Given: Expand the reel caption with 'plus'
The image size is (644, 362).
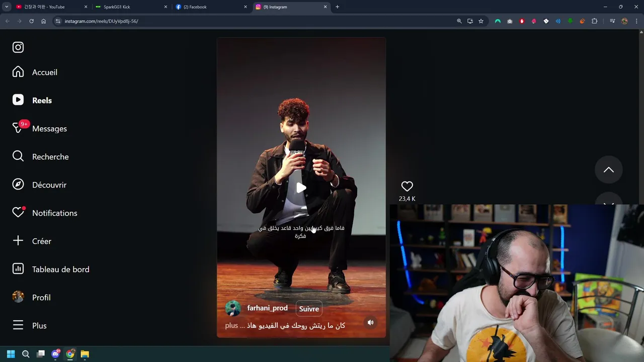Looking at the screenshot, I should pyautogui.click(x=231, y=326).
